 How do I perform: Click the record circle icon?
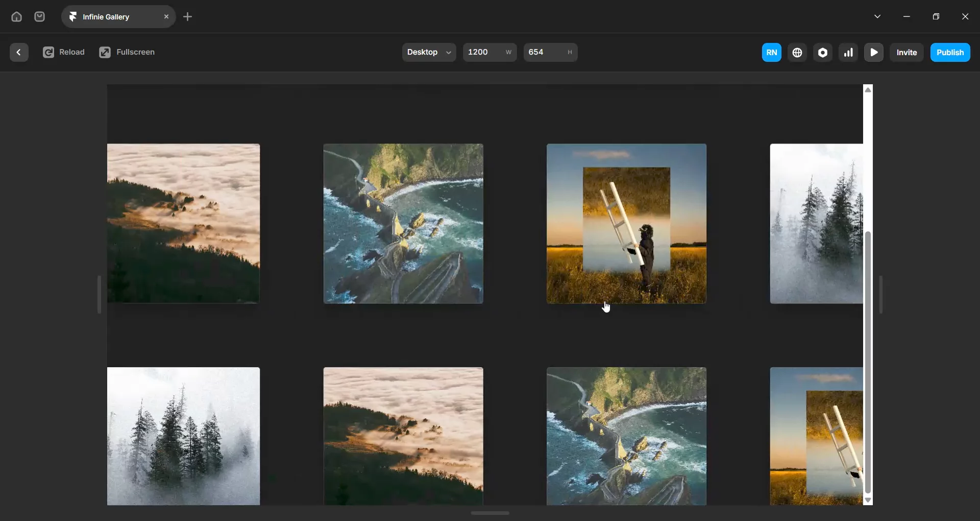coord(823,53)
